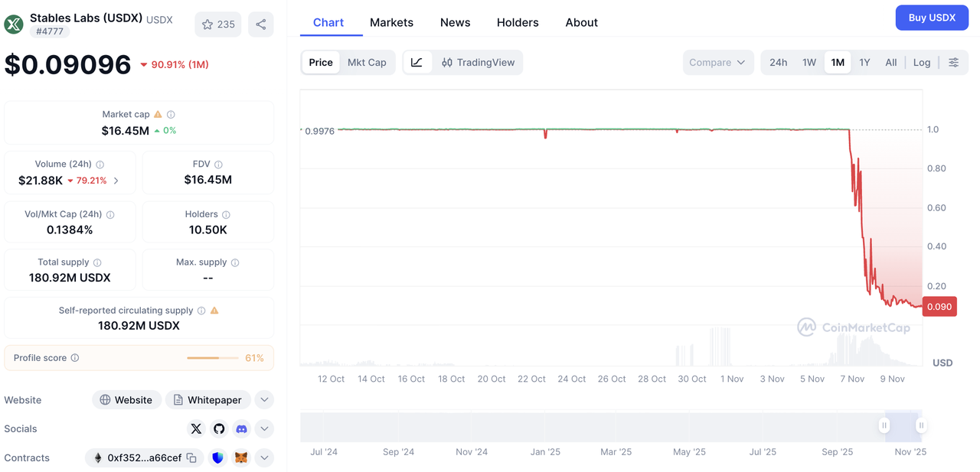
Task: Click the share icon next to watchlist
Action: point(260,24)
